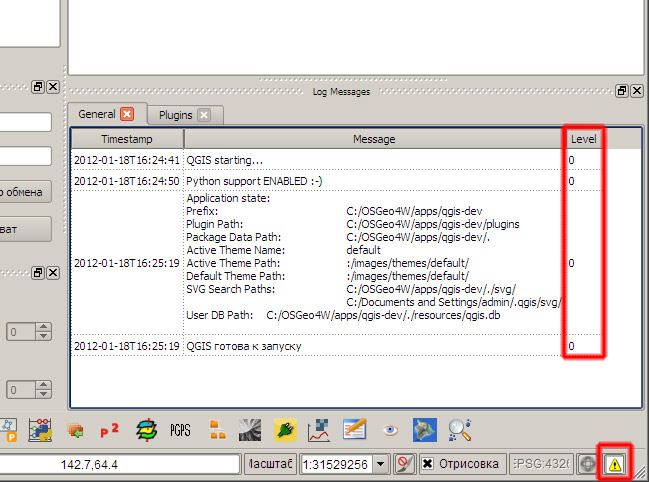Click the grayscale radial burst plugin icon

tap(250, 430)
